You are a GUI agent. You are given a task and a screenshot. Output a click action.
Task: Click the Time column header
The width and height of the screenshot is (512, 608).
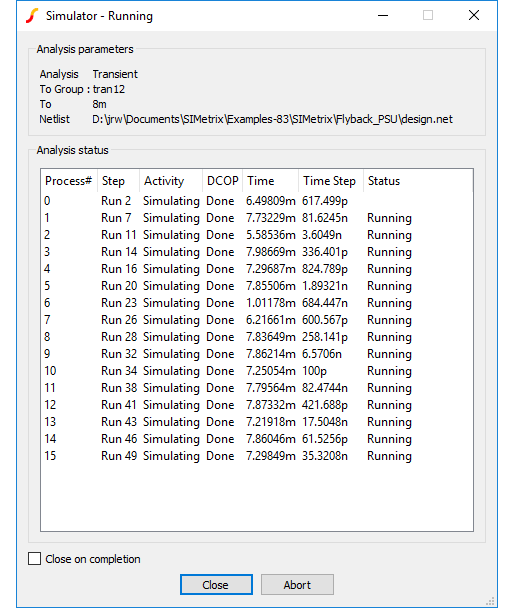271,181
